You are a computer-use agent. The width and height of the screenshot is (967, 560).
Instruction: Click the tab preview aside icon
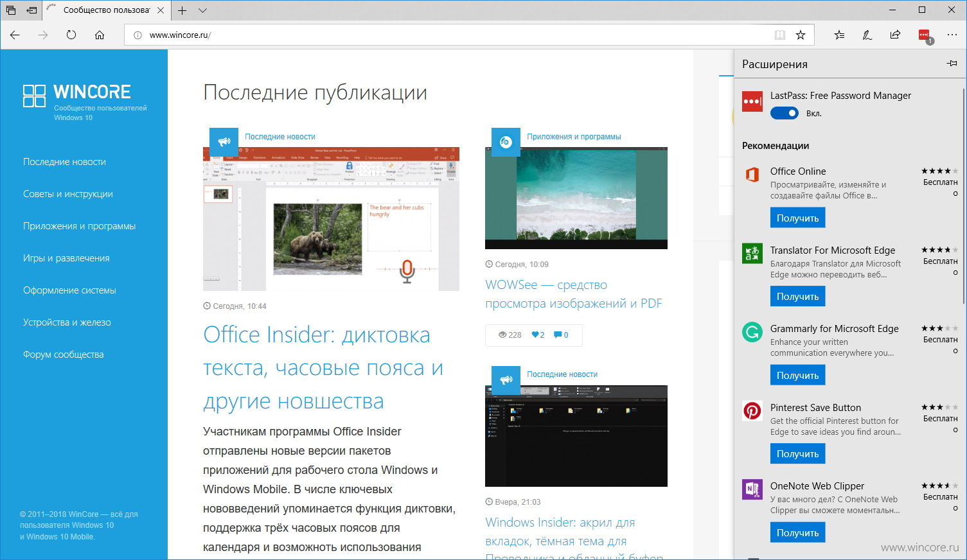11,10
